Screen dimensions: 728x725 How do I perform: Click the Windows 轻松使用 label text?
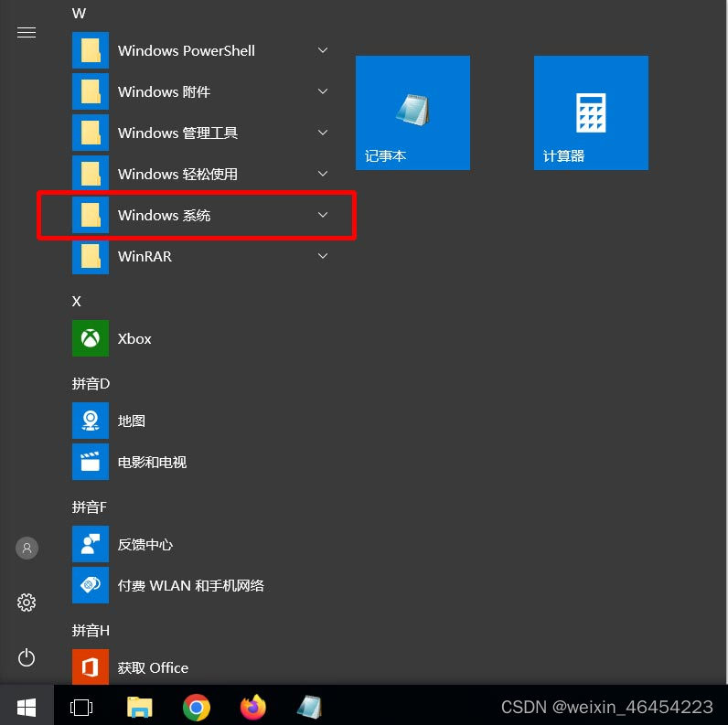point(177,174)
